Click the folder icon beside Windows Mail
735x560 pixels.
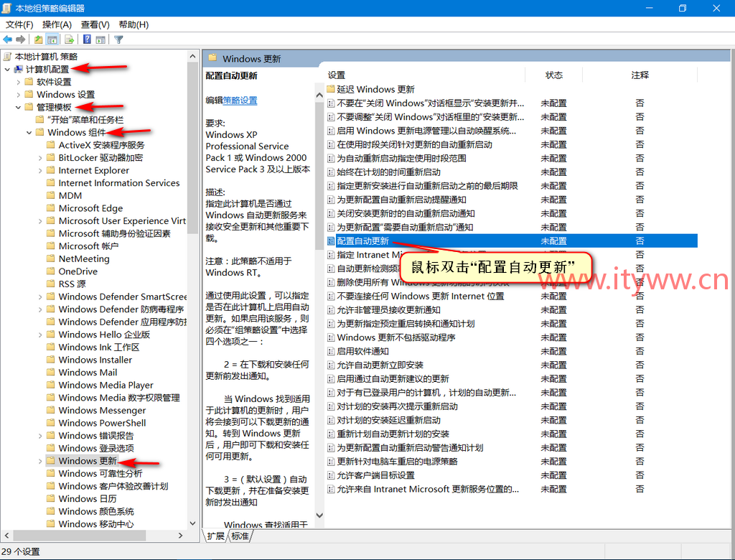(51, 373)
